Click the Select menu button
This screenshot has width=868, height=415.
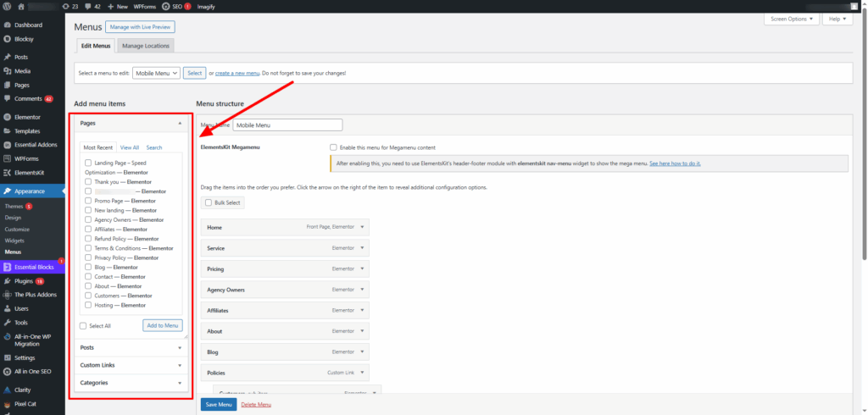[x=194, y=73]
